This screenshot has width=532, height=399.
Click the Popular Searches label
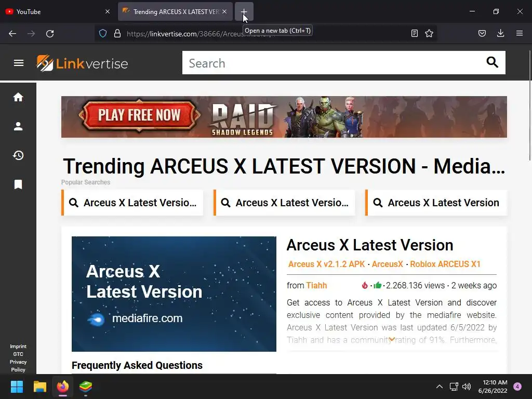86,182
